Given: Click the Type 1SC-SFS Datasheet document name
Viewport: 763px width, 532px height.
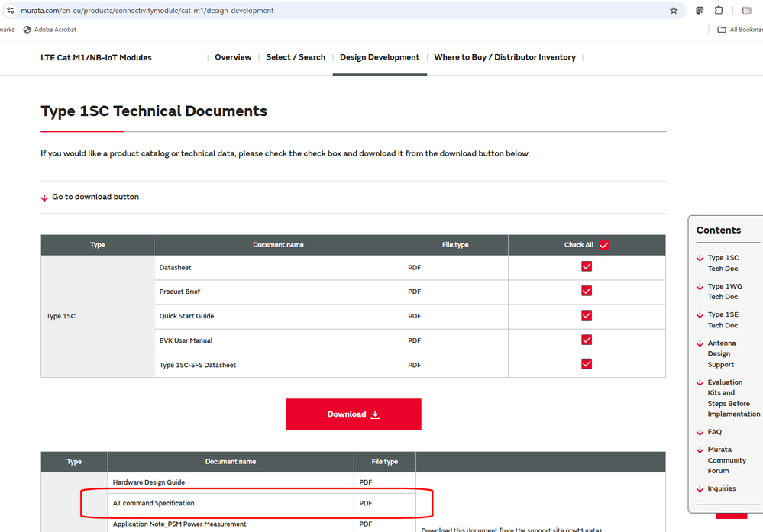Looking at the screenshot, I should 198,365.
